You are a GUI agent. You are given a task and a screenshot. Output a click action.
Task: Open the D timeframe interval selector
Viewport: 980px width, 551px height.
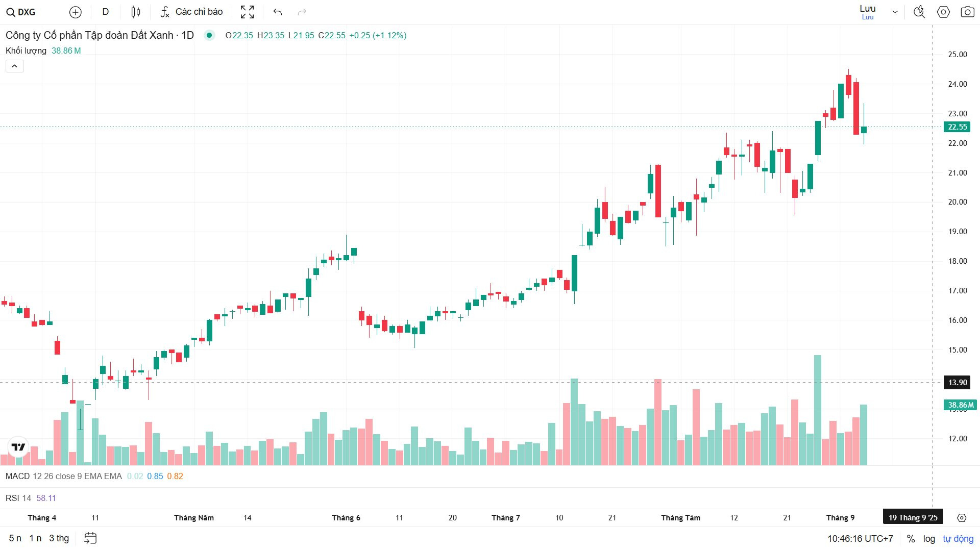106,12
